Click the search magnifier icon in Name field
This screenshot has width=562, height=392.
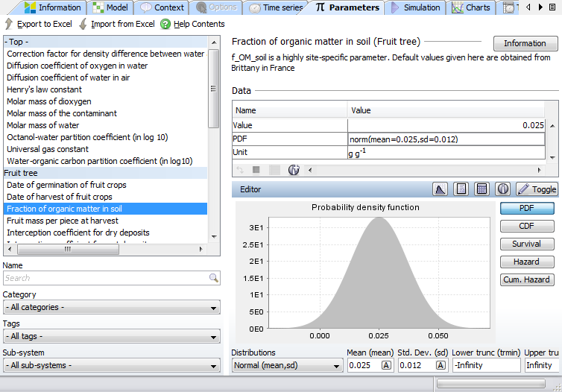(x=214, y=278)
